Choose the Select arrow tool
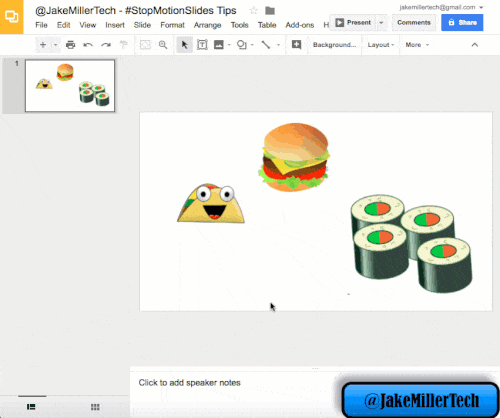This screenshot has width=500, height=418. click(x=184, y=45)
